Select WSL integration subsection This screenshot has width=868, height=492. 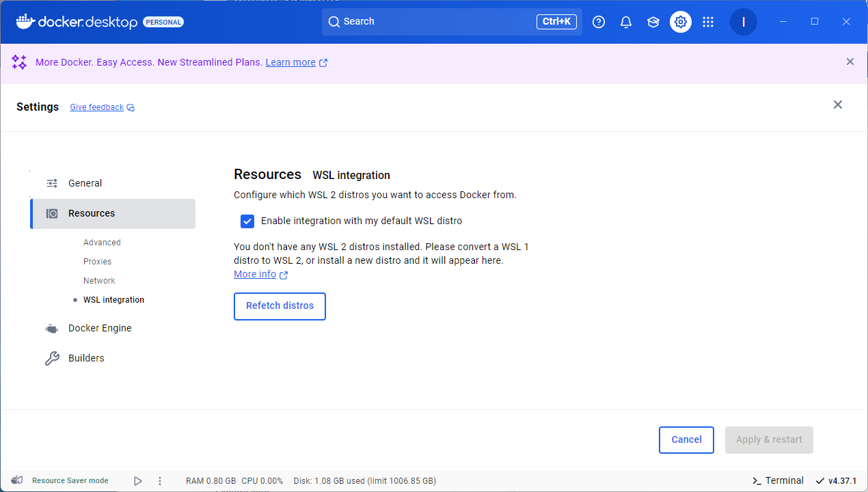113,300
